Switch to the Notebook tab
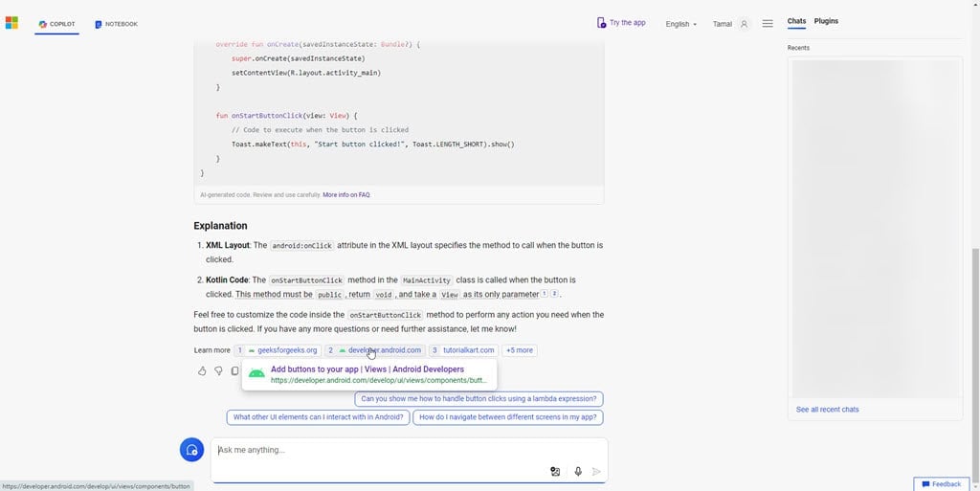980x491 pixels. [116, 24]
